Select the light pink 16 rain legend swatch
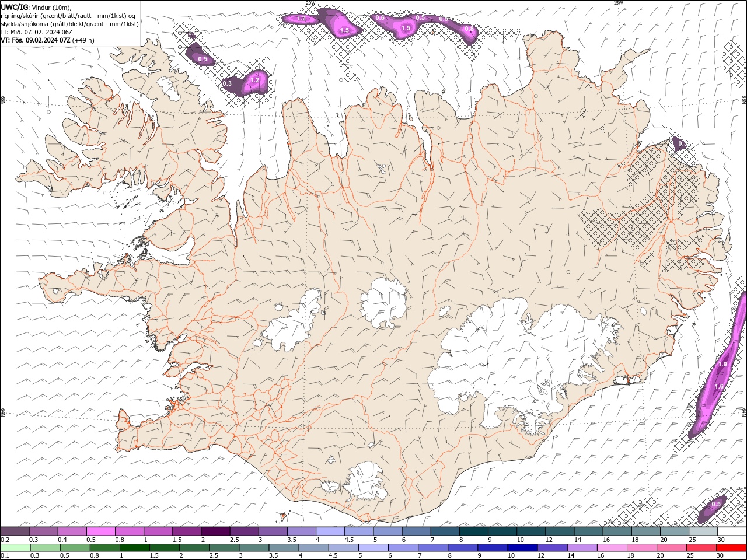The height and width of the screenshot is (560, 747). tap(612, 548)
